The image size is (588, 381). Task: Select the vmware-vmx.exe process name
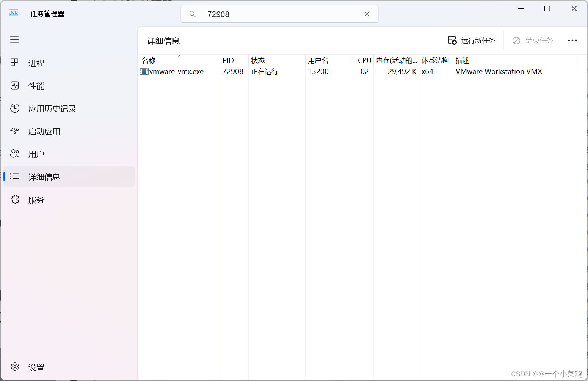point(176,71)
